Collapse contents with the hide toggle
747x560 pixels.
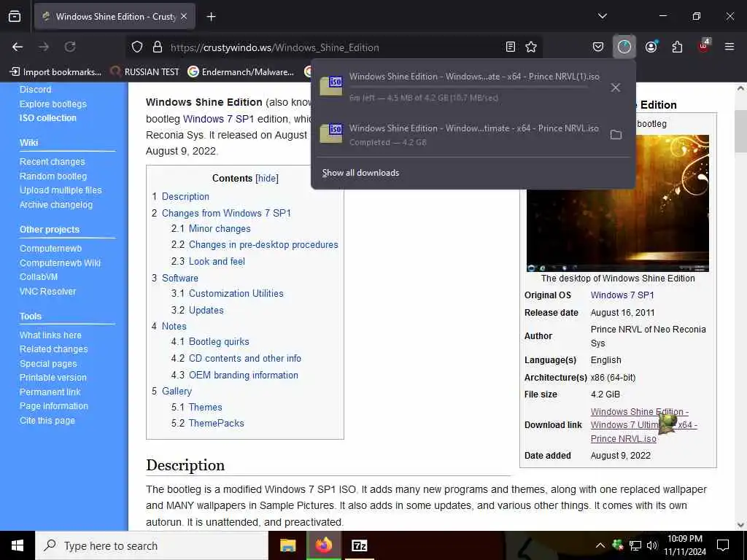pos(267,178)
